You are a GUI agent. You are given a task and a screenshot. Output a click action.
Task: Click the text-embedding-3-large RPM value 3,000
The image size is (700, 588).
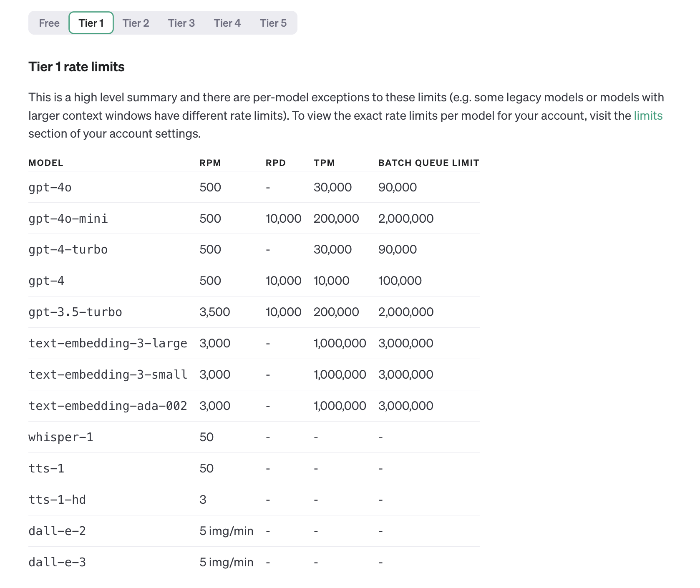click(x=215, y=343)
